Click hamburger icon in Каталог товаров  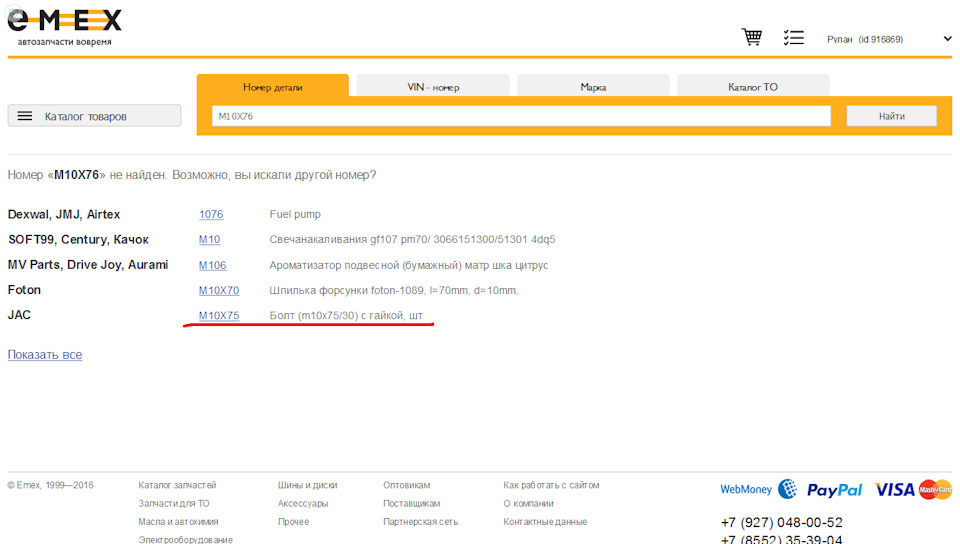(25, 116)
